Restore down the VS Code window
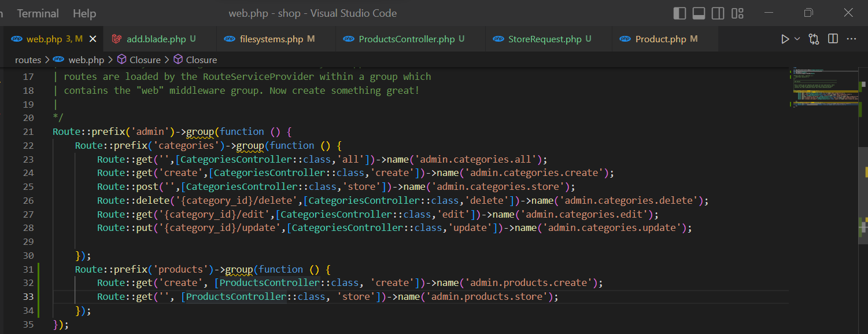Screen dimensions: 868x334 point(808,13)
